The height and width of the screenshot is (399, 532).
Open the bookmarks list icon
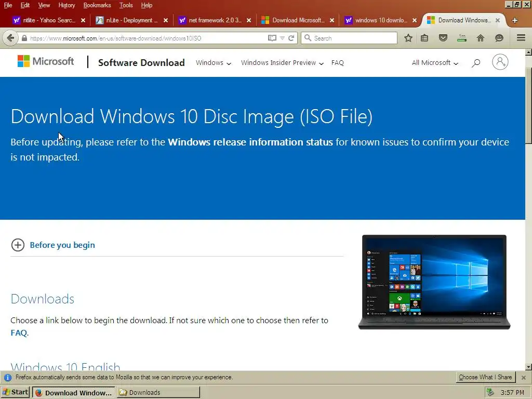(x=424, y=38)
